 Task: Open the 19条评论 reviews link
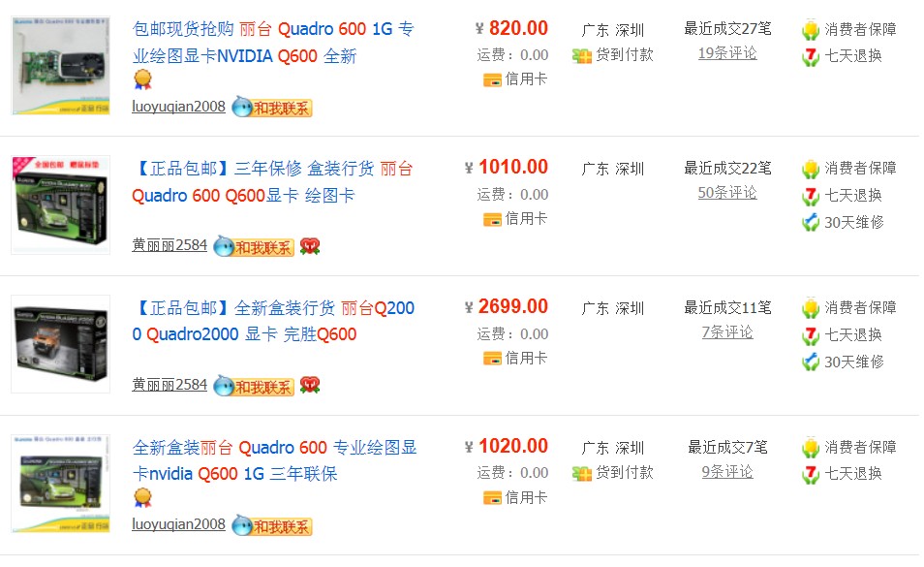727,53
